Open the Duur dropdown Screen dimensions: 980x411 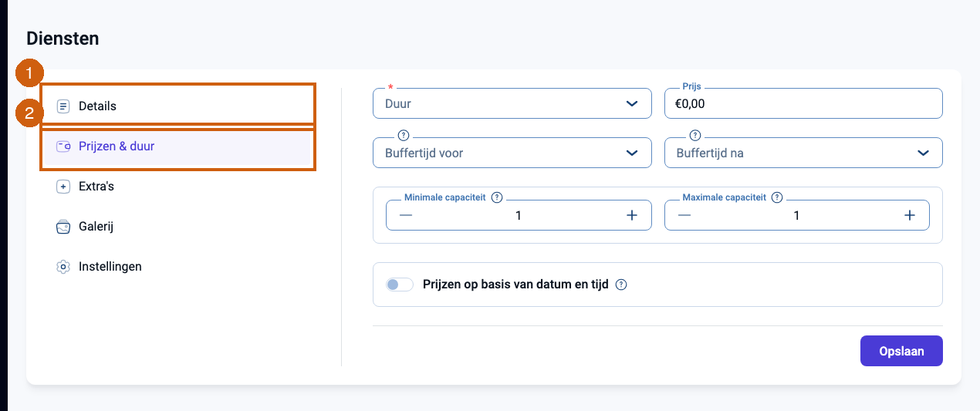[x=512, y=103]
